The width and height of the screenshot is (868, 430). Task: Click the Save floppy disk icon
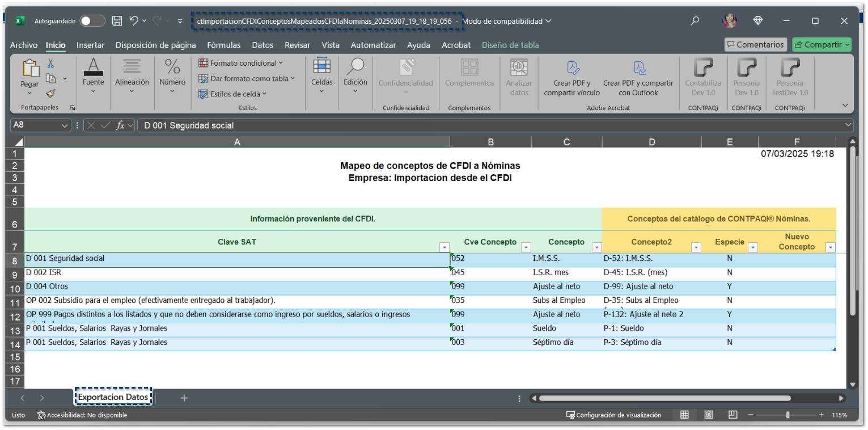pyautogui.click(x=117, y=21)
